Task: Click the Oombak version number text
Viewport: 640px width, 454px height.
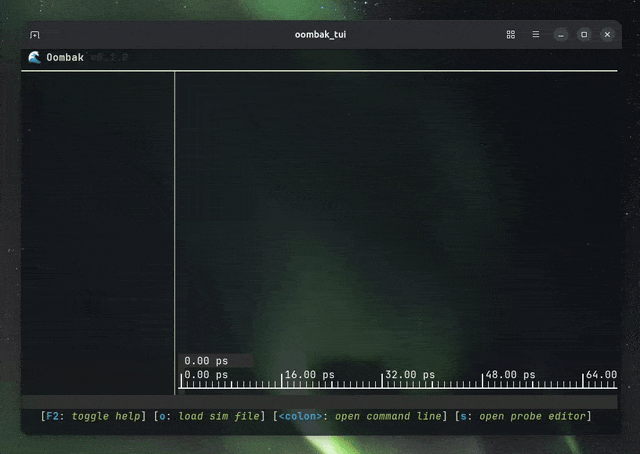Action: 109,57
